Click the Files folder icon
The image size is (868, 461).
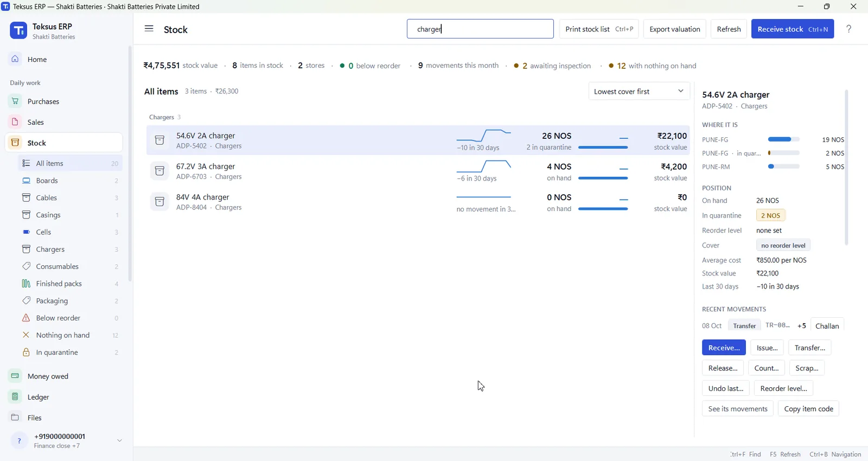pyautogui.click(x=15, y=417)
